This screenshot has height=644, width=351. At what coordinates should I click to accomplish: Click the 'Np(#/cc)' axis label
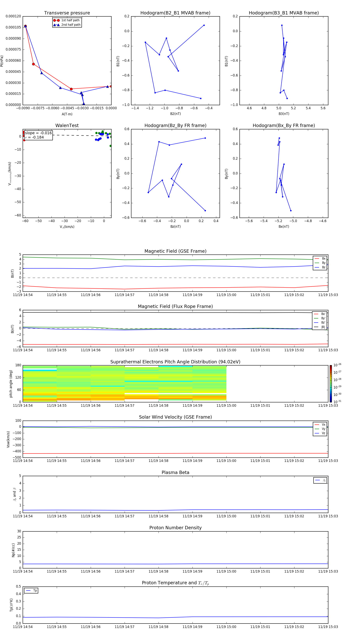[13, 550]
